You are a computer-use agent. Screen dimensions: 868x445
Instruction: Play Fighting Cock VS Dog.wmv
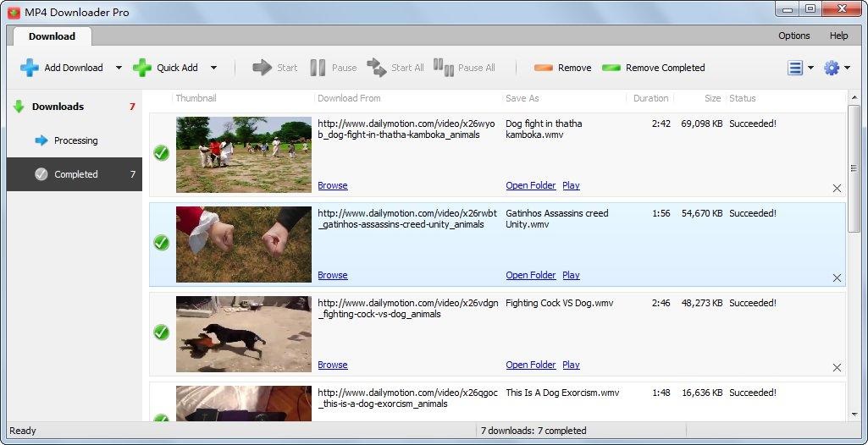coord(571,365)
